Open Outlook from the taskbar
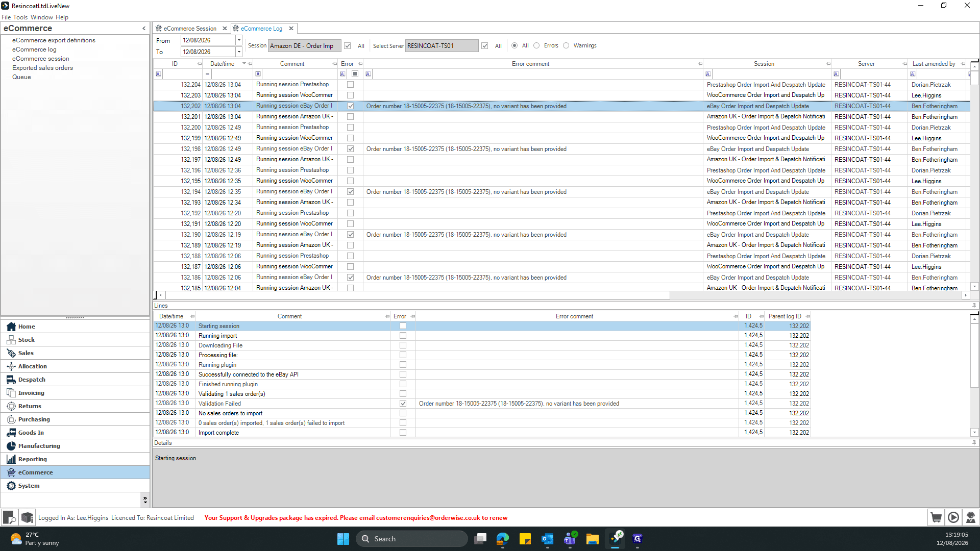This screenshot has width=980, height=551. [548, 539]
